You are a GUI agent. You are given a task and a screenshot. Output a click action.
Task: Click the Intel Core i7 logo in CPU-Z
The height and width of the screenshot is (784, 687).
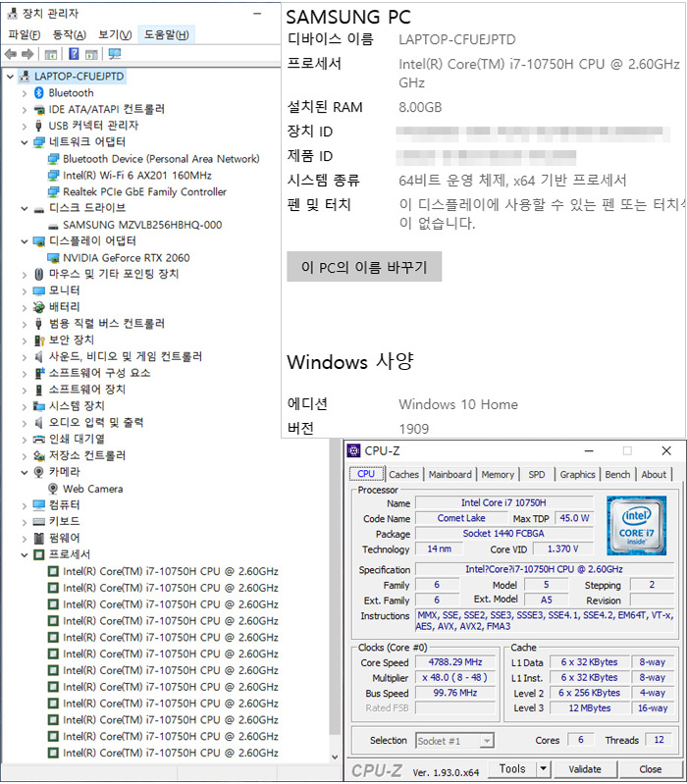(x=637, y=526)
